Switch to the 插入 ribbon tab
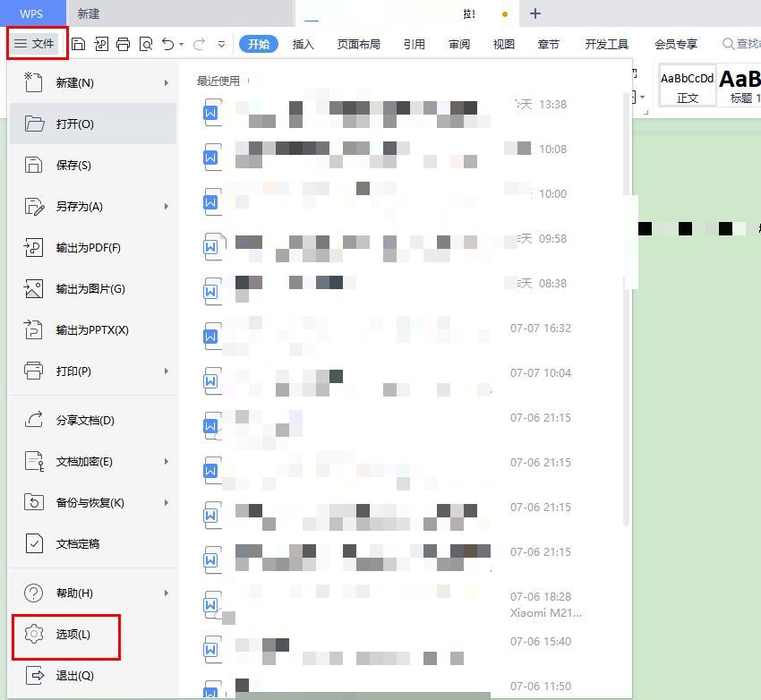The width and height of the screenshot is (761, 700). click(304, 44)
